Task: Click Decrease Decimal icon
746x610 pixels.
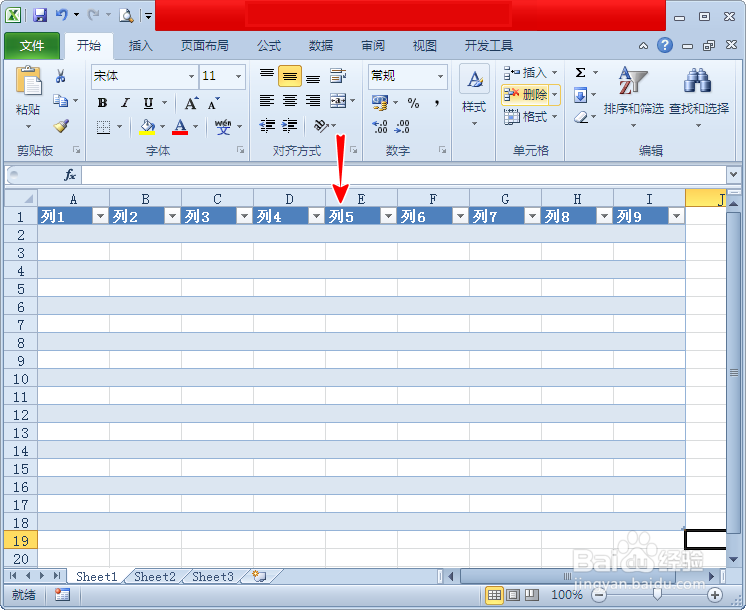Action: click(402, 126)
